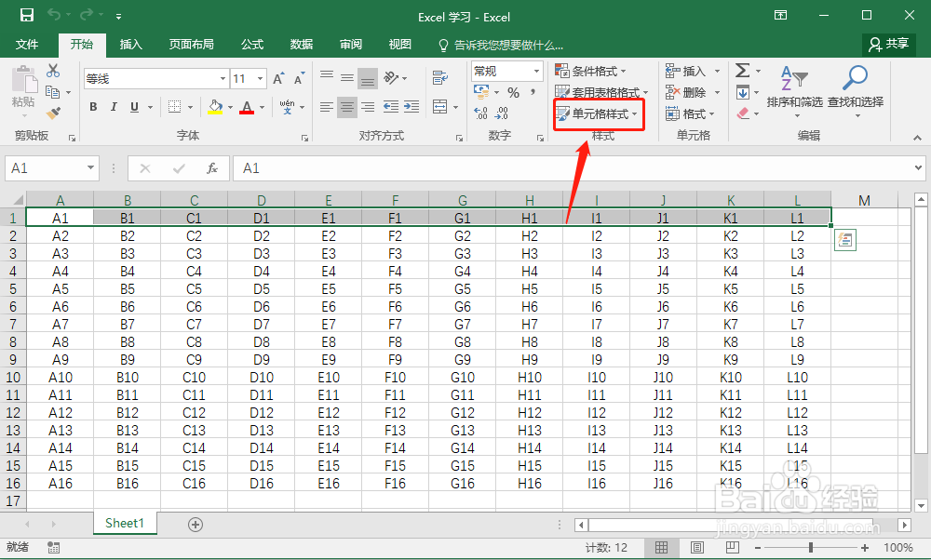Open the font name dropdown (等线)
931x560 pixels.
pos(223,78)
